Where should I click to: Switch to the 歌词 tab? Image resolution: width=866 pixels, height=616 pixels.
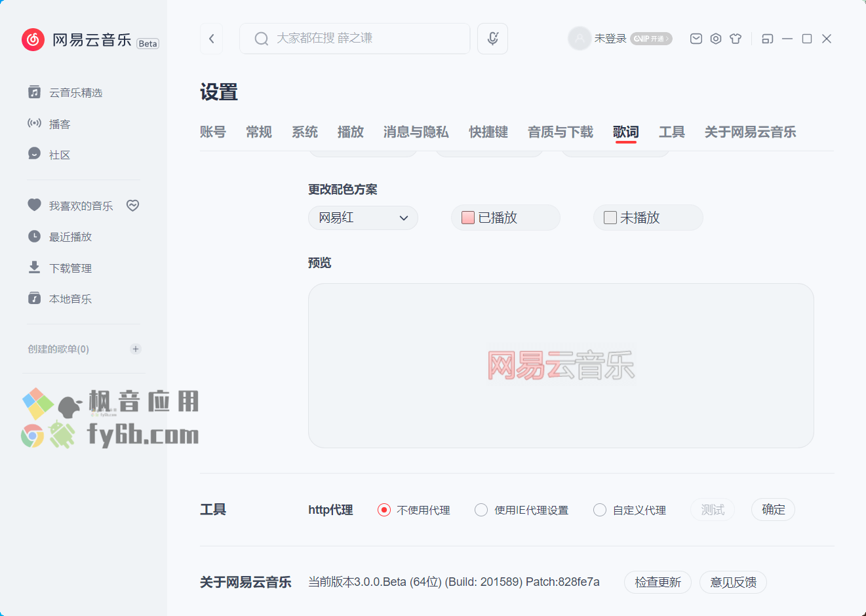(626, 132)
